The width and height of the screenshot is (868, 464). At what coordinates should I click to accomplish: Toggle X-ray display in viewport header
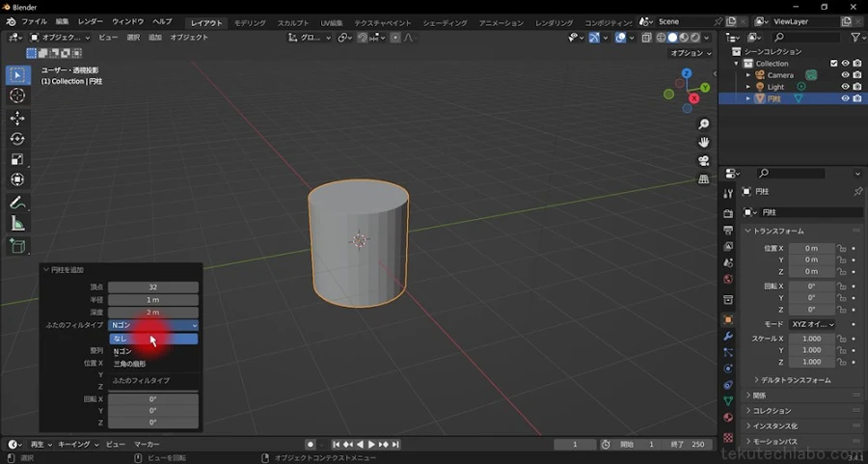[646, 38]
